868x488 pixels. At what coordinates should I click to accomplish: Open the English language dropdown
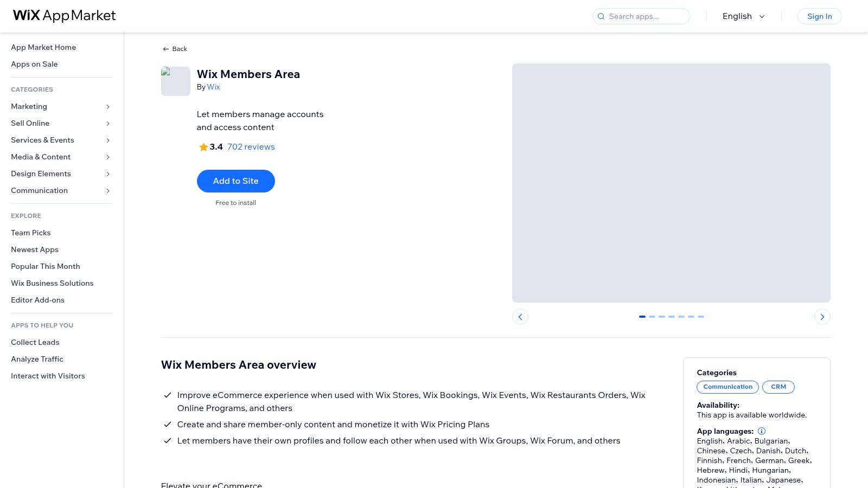point(743,16)
